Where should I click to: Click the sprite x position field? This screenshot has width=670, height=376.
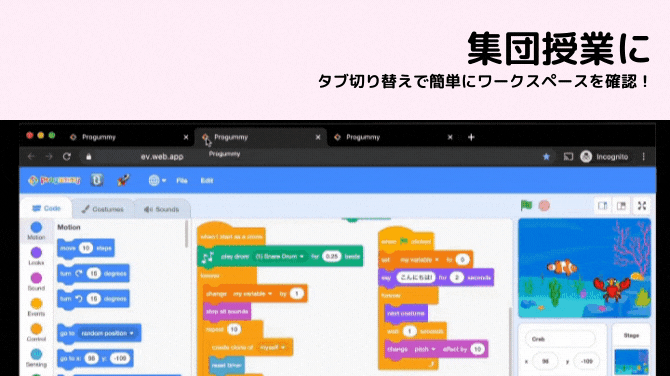coord(545,361)
